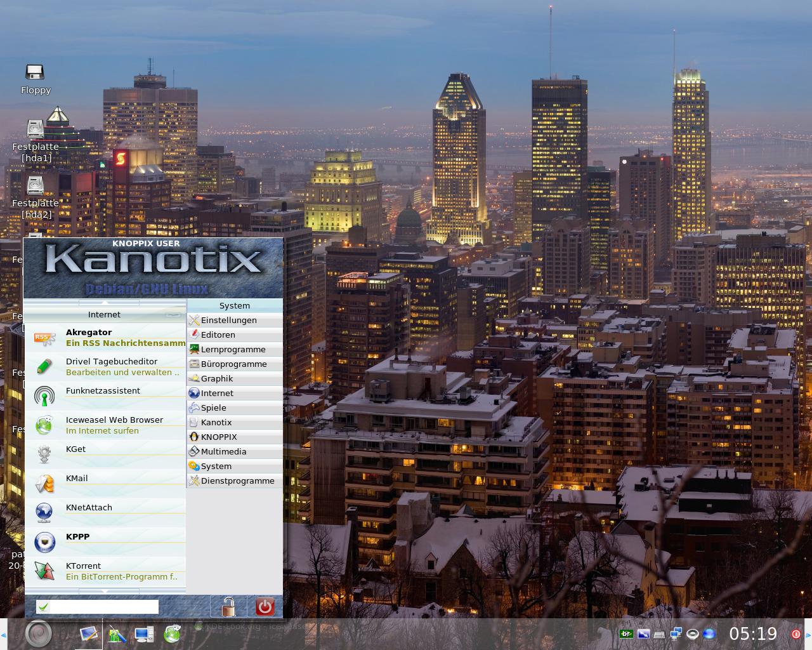Open Akregator RSS feed reader
812x650 pixels.
pyautogui.click(x=105, y=338)
